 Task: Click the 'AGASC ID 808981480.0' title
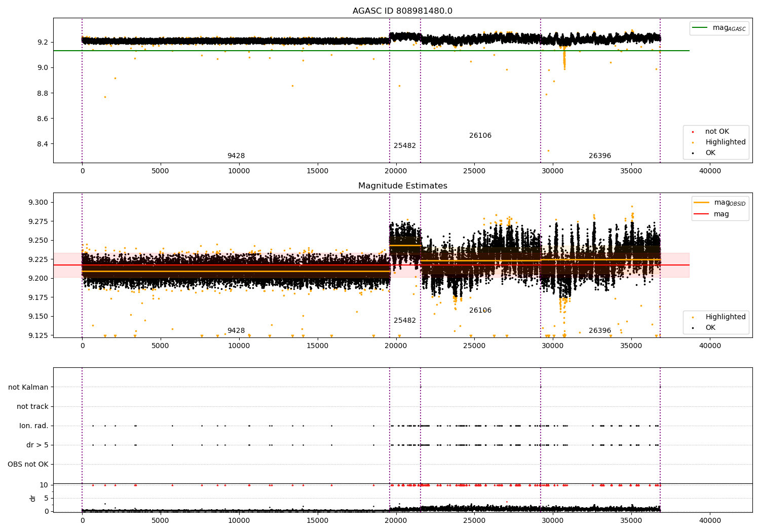[403, 11]
